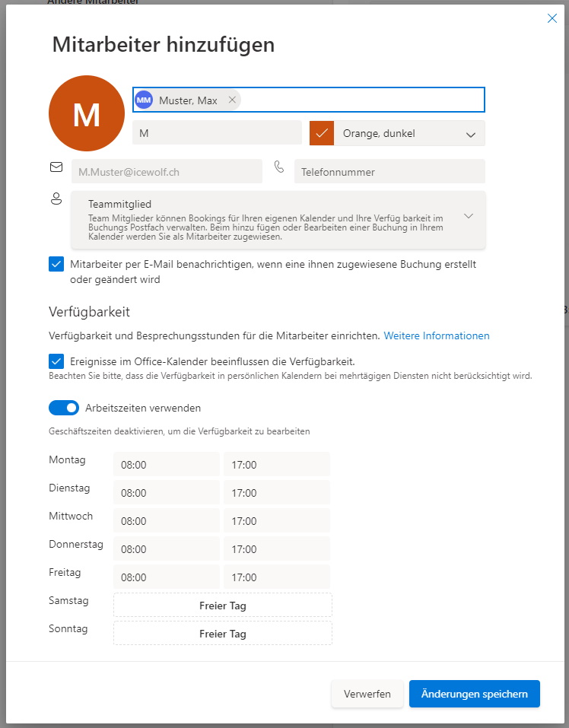This screenshot has height=728, width=569.
Task: Uncheck Ereignisse im Office-Kalender checkbox
Action: point(56,361)
